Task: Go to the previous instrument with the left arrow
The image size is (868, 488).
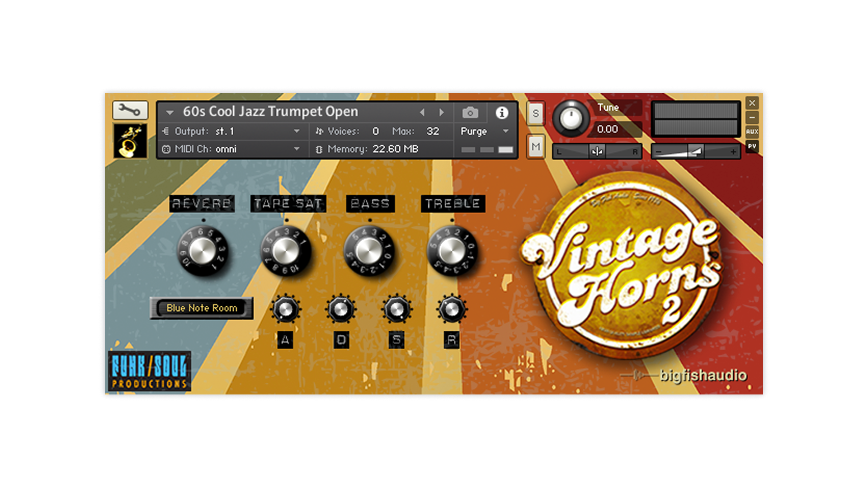Action: (x=422, y=113)
